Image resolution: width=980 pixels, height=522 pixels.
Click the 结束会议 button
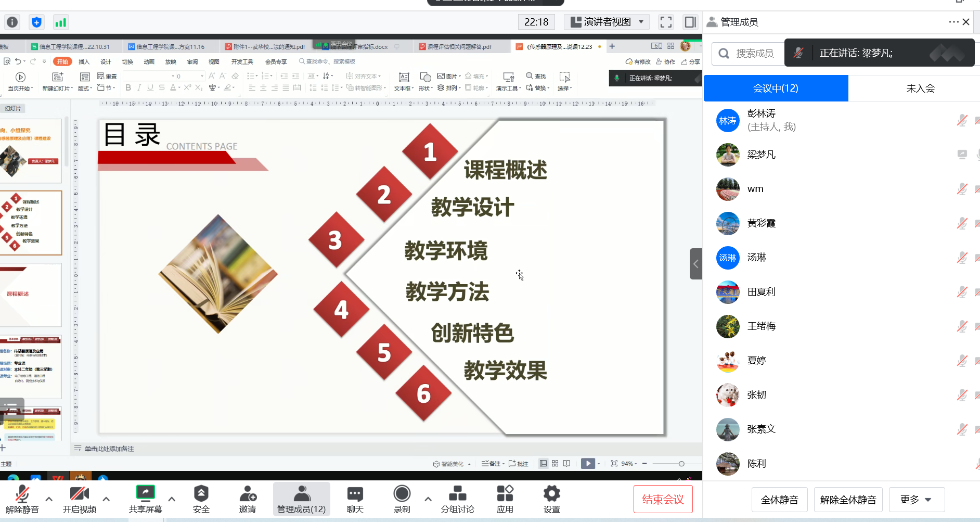(663, 500)
